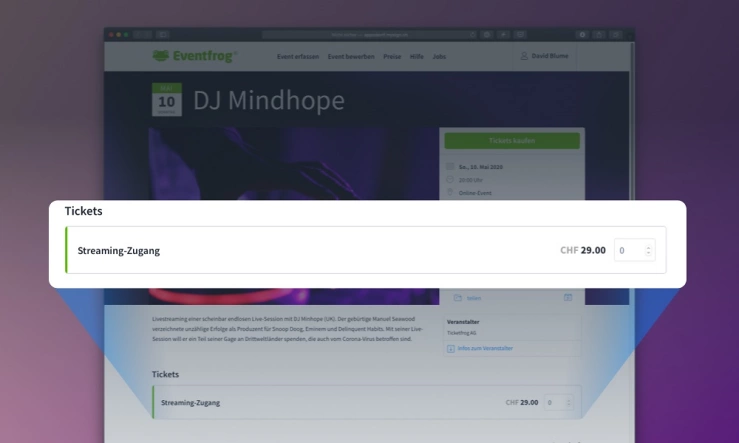This screenshot has width=739, height=443.
Task: Click the clock icon next to 20:00 Uhr
Action: click(450, 180)
